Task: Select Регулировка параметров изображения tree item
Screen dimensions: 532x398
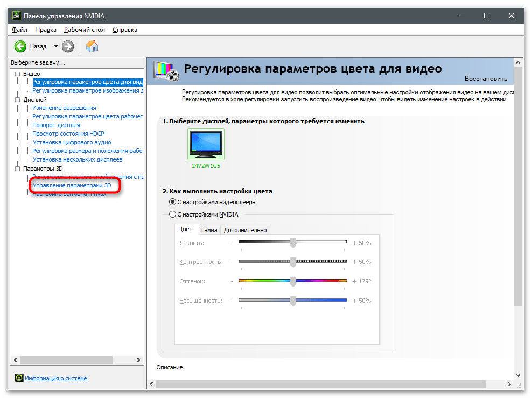Action: pos(88,90)
